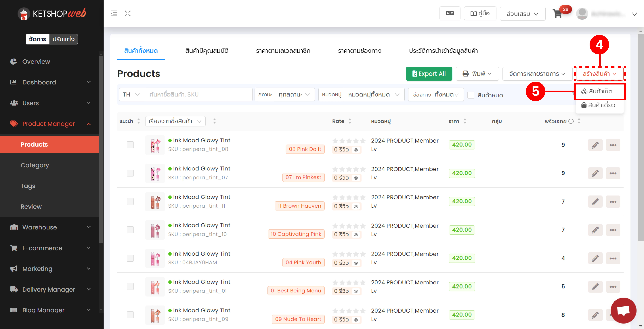Image resolution: width=644 pixels, height=329 pixels.
Task: Tick the สินค้าหมด checkbox
Action: [x=471, y=95]
